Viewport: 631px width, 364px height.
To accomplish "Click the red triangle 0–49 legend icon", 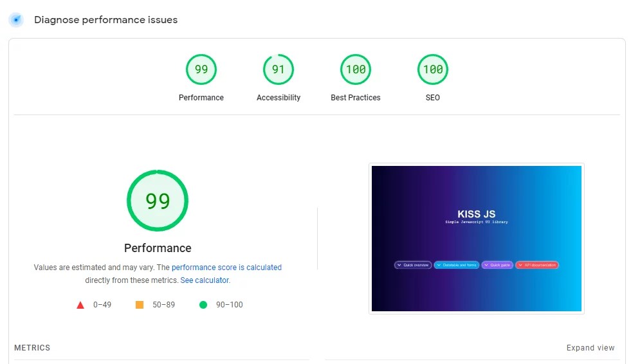I will pos(80,305).
